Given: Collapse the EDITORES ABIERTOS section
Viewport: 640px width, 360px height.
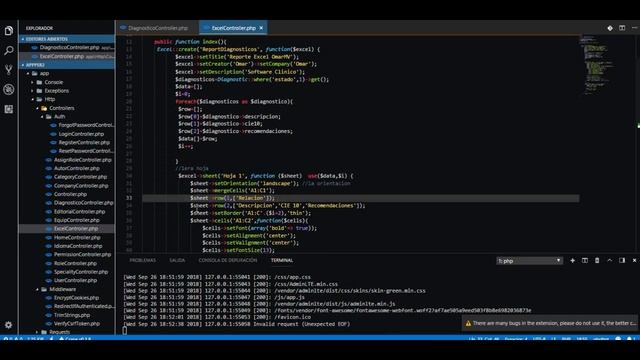Looking at the screenshot, I should coord(67,39).
